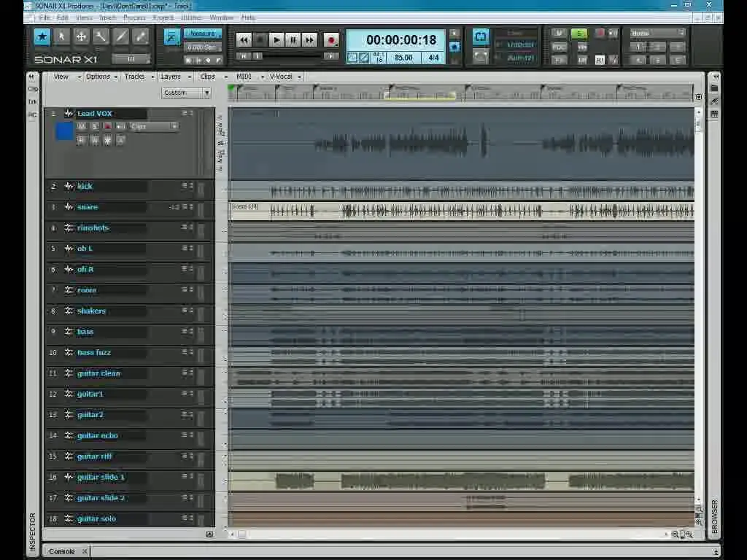747x560 pixels.
Task: Jump to project start button under Rewind
Action: (244, 56)
